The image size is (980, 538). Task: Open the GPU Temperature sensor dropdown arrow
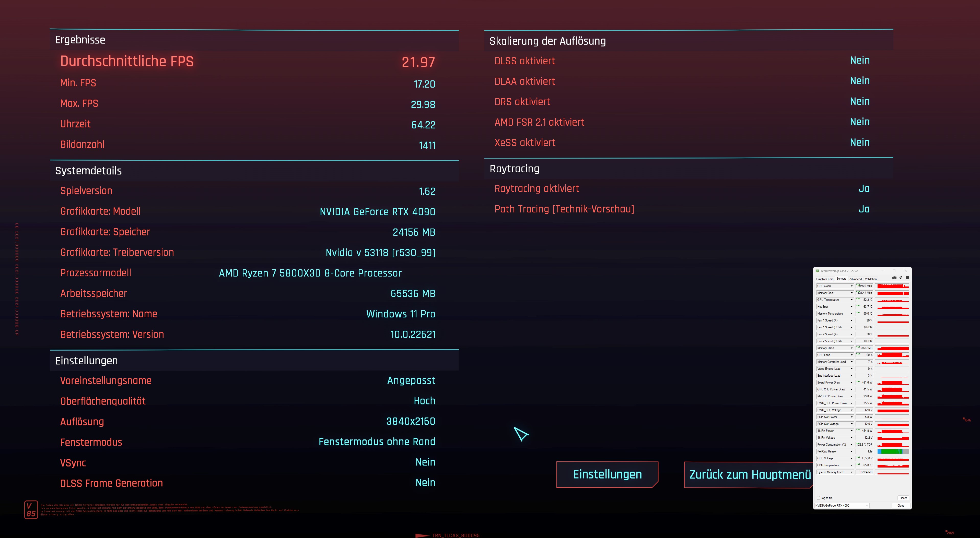851,300
